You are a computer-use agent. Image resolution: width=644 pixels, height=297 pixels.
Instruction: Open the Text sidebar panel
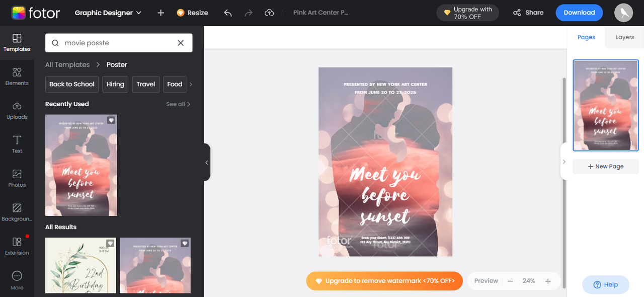17,144
